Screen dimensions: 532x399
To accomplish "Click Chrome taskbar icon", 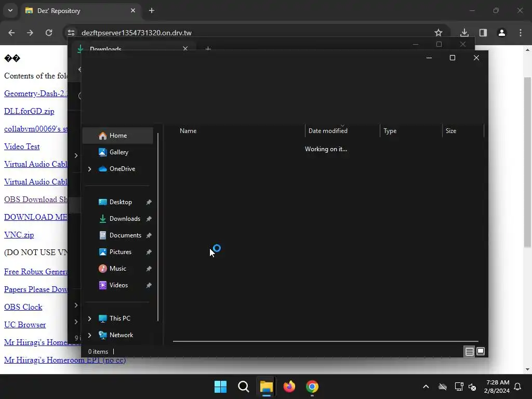I will tap(312, 387).
